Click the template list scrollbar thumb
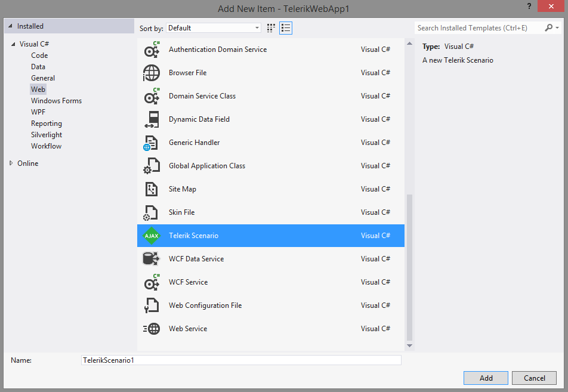 [410, 267]
